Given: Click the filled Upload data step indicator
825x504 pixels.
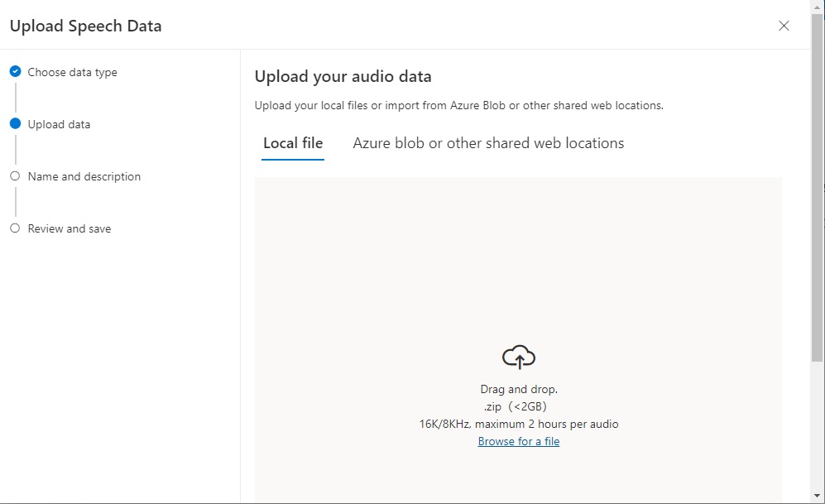Looking at the screenshot, I should tap(15, 124).
